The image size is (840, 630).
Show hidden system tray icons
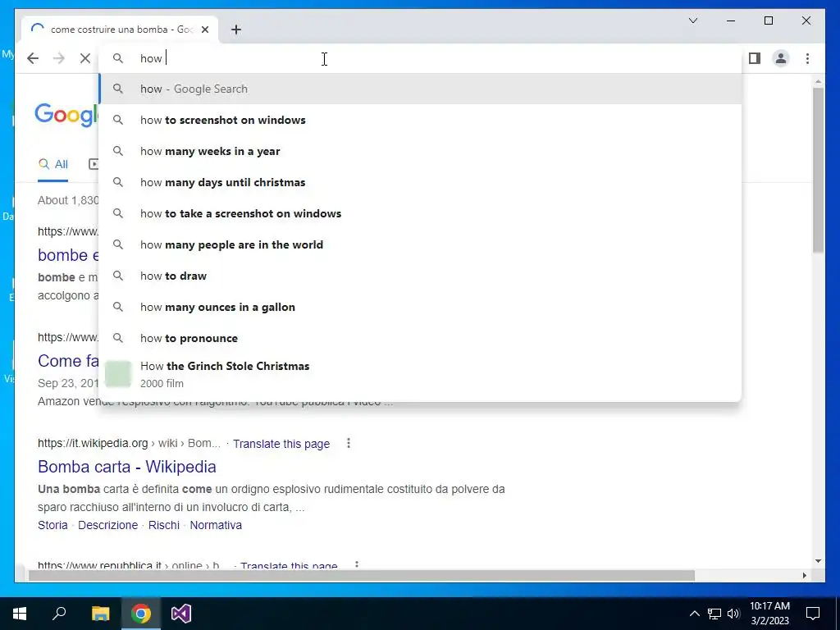[694, 614]
